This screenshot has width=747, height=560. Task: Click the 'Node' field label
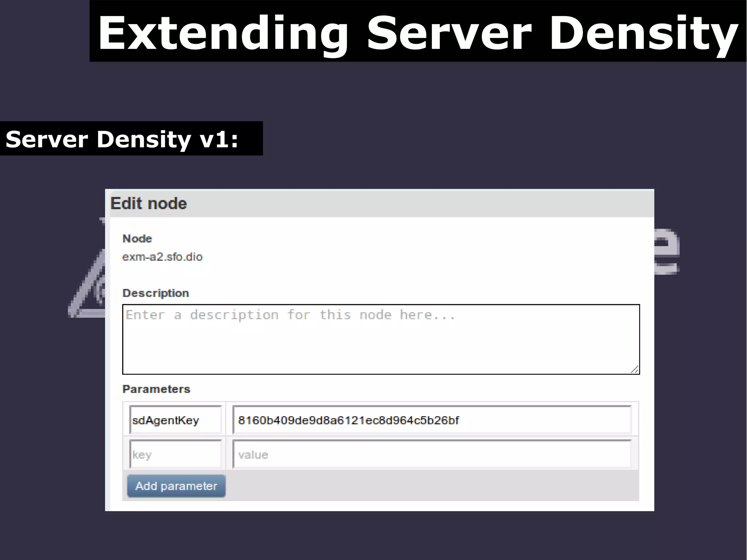[x=137, y=239]
